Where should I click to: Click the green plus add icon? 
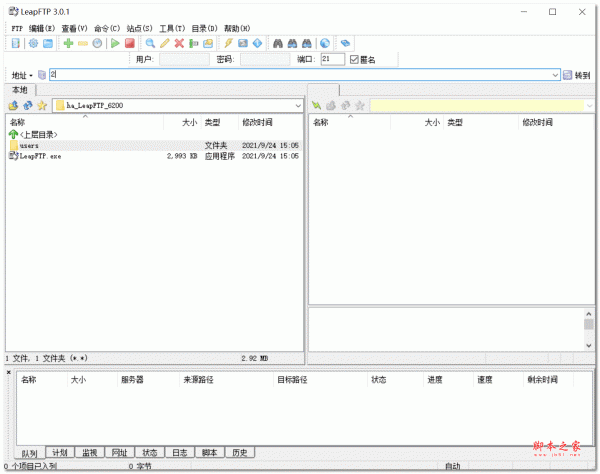(x=68, y=43)
